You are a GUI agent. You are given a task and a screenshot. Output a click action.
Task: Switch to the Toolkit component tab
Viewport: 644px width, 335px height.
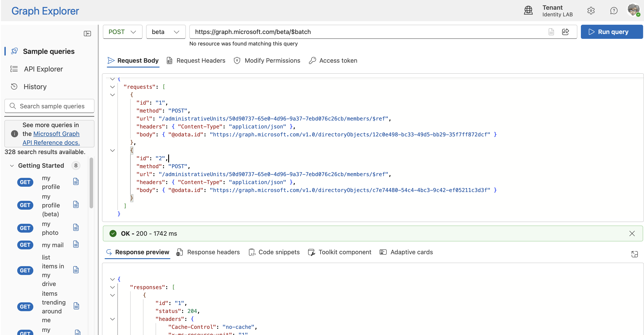click(x=339, y=252)
